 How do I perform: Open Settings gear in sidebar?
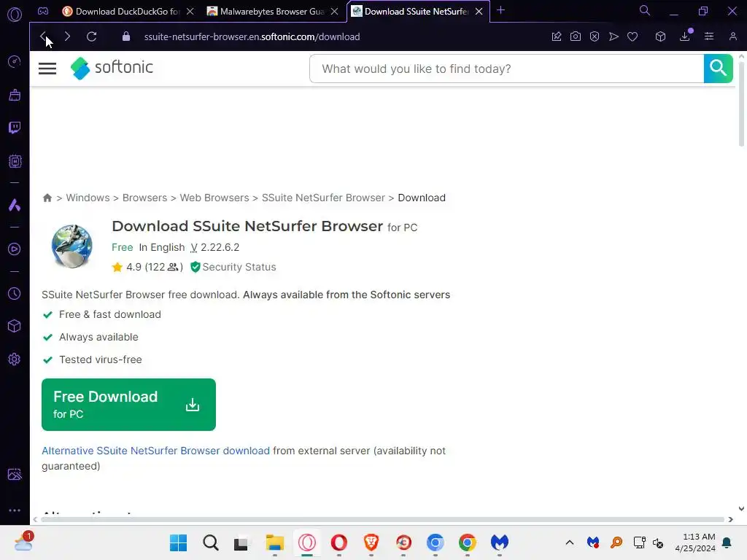click(15, 359)
